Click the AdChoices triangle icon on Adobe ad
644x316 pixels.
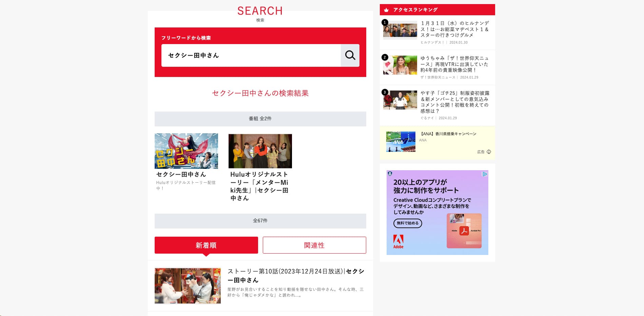(x=485, y=174)
